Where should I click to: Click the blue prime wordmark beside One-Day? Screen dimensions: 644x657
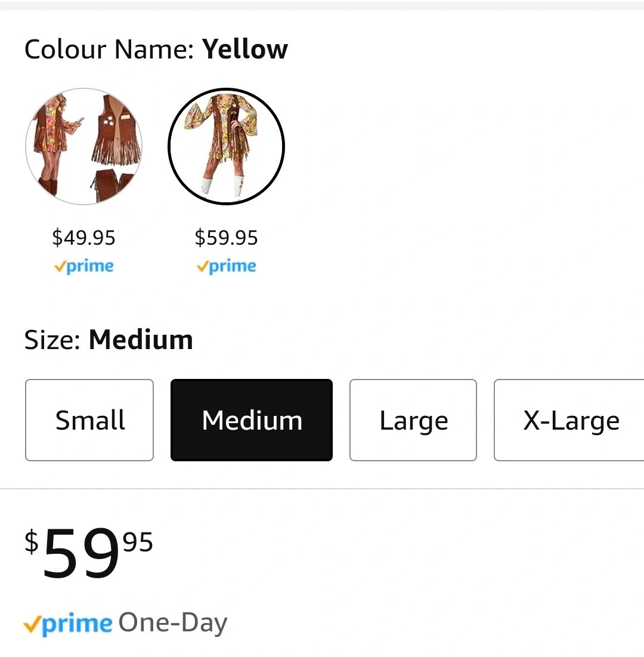click(x=78, y=624)
